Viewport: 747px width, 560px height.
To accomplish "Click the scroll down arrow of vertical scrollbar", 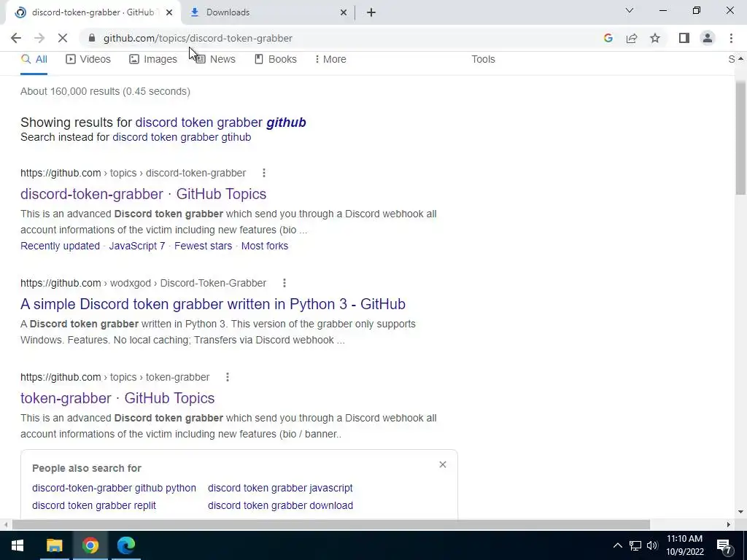I will pos(740,513).
